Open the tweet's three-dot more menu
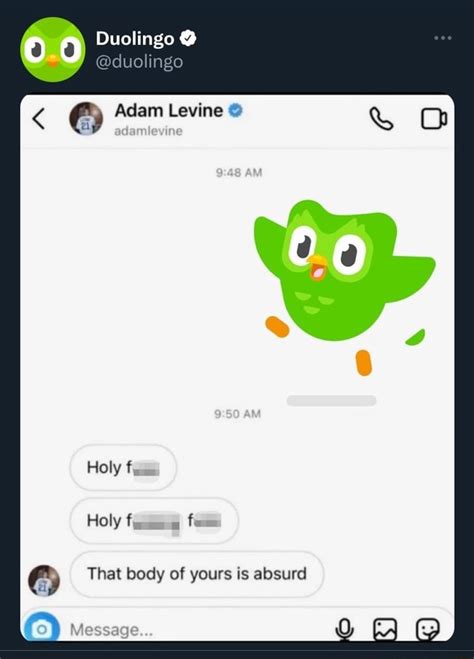The height and width of the screenshot is (659, 474). coord(443,38)
